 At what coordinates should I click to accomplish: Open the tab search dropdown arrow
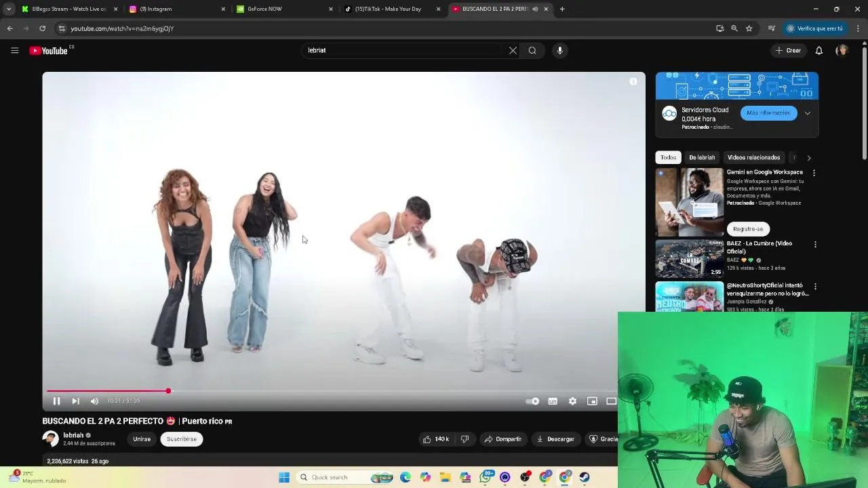click(8, 9)
